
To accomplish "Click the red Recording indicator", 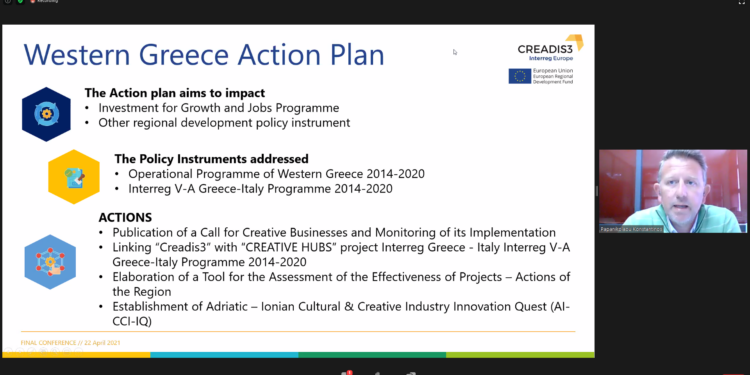I will [44, 1].
